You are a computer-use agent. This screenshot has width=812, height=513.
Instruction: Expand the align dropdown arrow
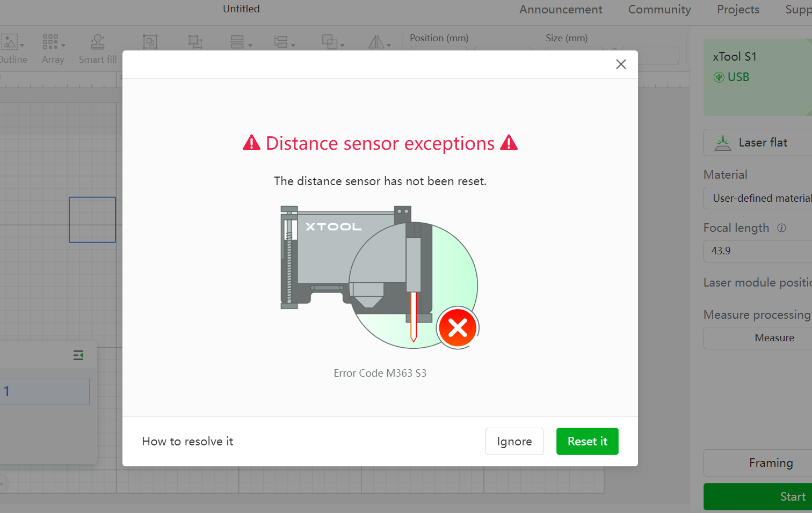[x=250, y=46]
